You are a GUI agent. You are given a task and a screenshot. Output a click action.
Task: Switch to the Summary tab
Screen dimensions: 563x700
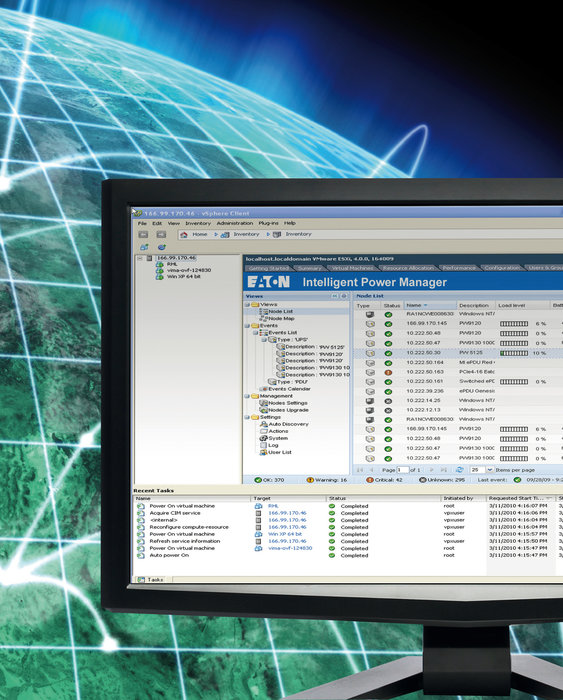point(309,268)
